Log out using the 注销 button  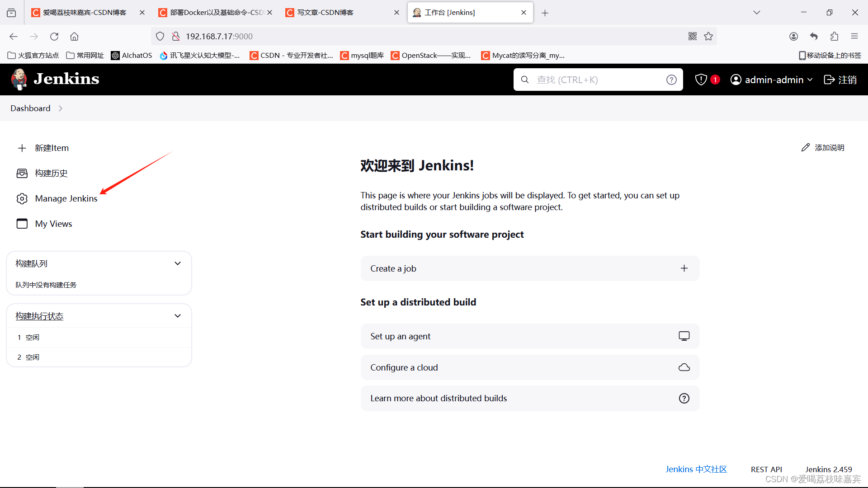(840, 80)
